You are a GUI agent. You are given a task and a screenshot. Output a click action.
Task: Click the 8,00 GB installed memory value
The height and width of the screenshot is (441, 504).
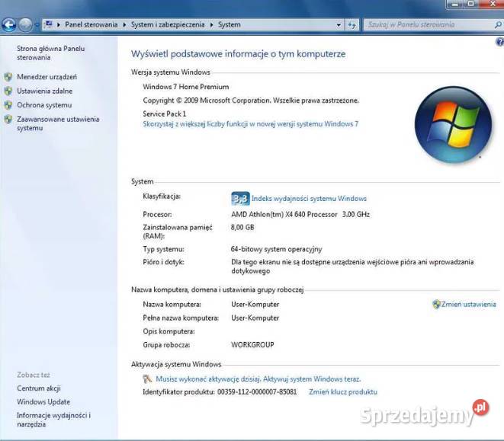pyautogui.click(x=242, y=228)
